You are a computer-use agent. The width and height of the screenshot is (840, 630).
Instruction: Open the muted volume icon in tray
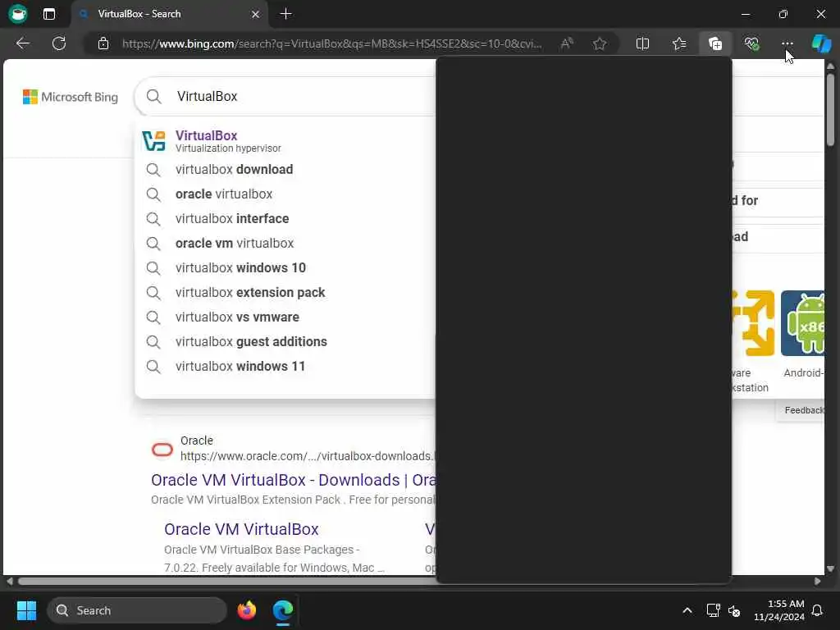[x=734, y=610]
